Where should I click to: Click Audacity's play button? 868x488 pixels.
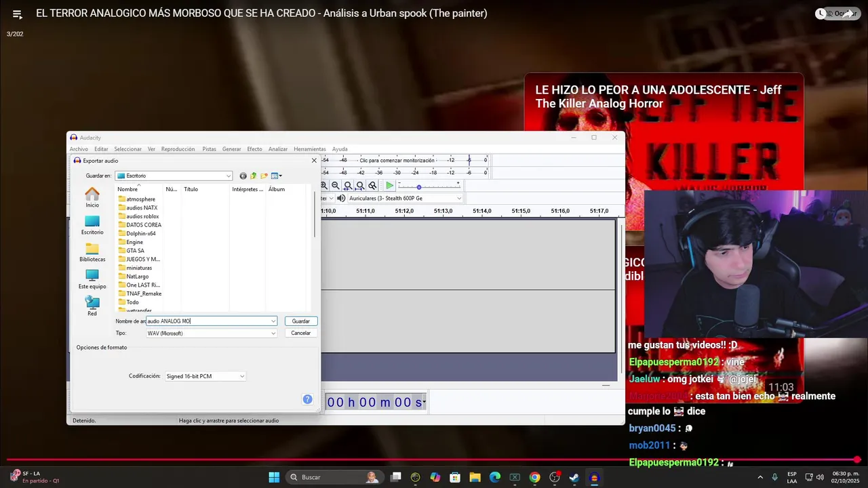[x=390, y=186]
